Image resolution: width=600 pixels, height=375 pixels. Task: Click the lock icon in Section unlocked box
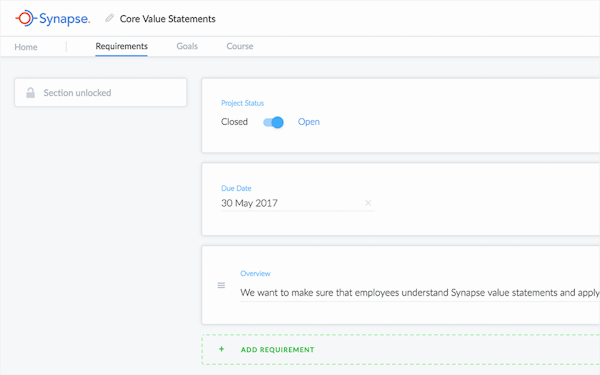pos(30,93)
